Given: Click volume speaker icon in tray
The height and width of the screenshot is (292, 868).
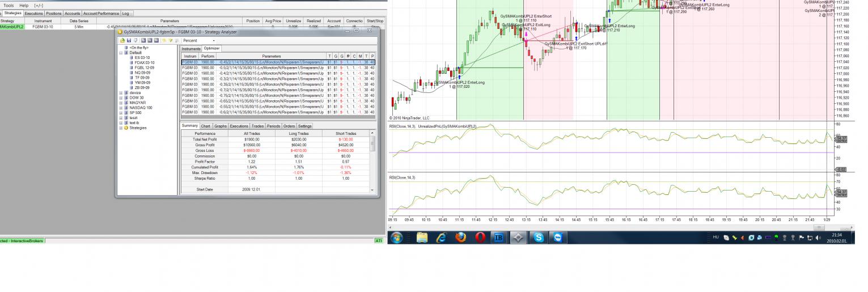Looking at the screenshot, I should [818, 238].
